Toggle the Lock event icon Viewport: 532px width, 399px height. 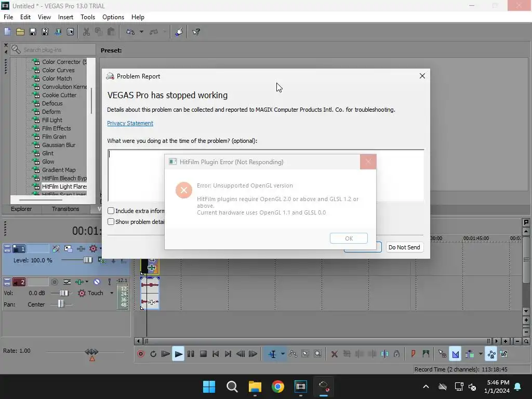[396, 354]
